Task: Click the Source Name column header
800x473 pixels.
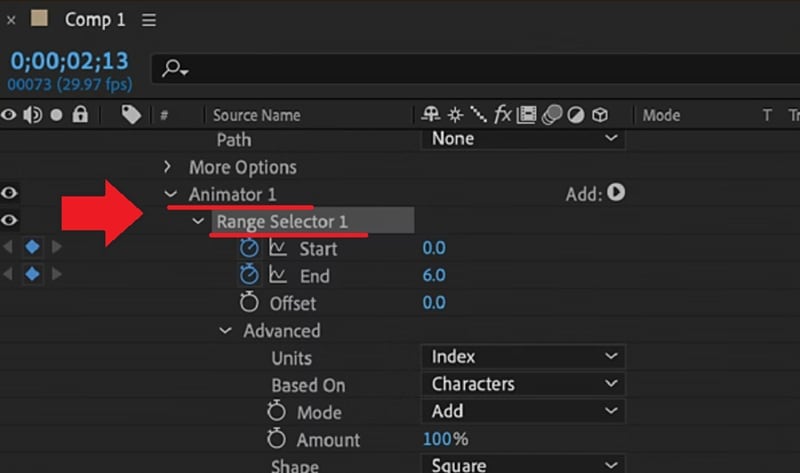Action: tap(256, 115)
